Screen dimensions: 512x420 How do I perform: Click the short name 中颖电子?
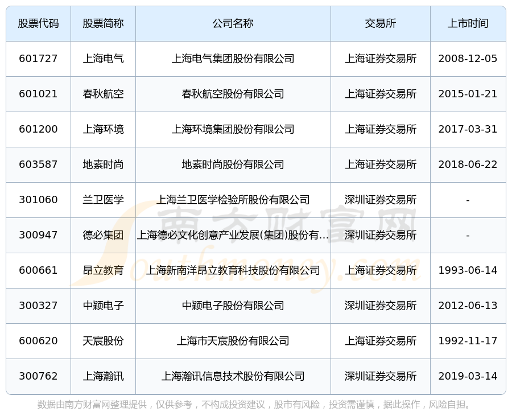(x=103, y=306)
